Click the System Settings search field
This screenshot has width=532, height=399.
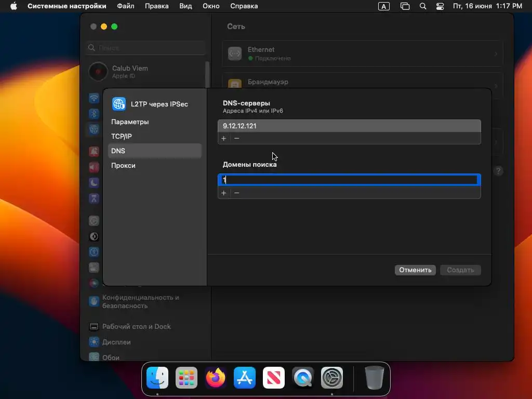point(146,48)
